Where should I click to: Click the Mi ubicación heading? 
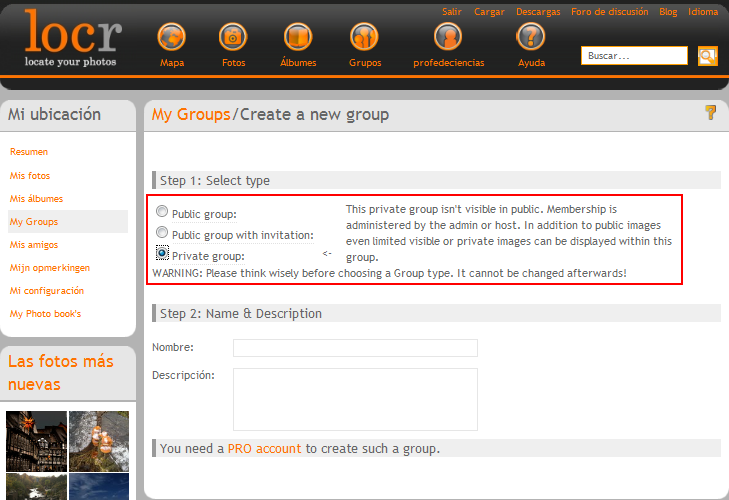pos(54,114)
